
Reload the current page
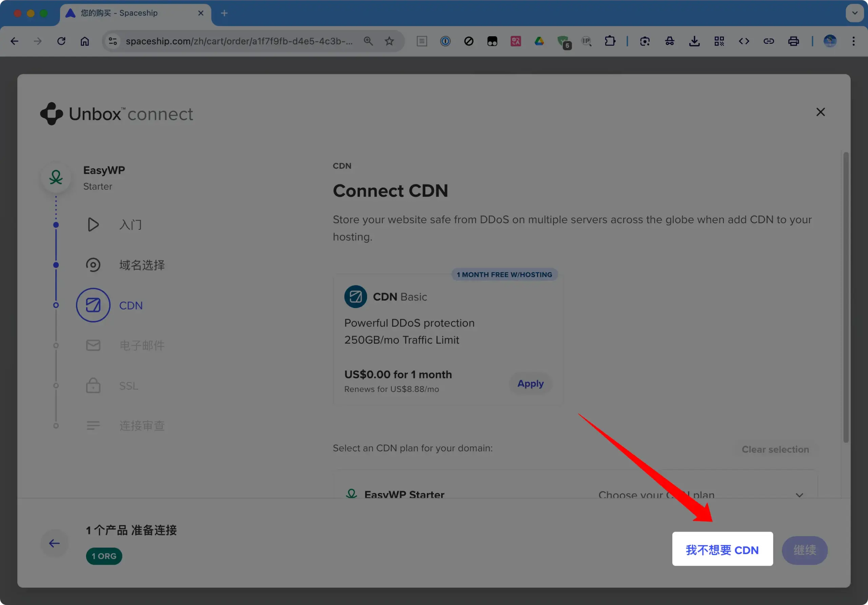tap(61, 41)
